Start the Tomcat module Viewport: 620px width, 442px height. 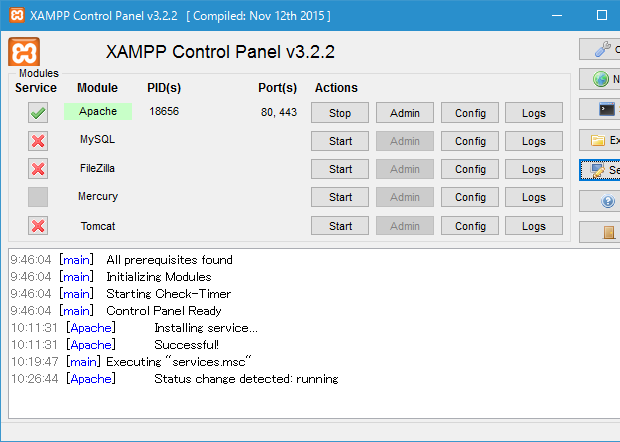pyautogui.click(x=340, y=226)
